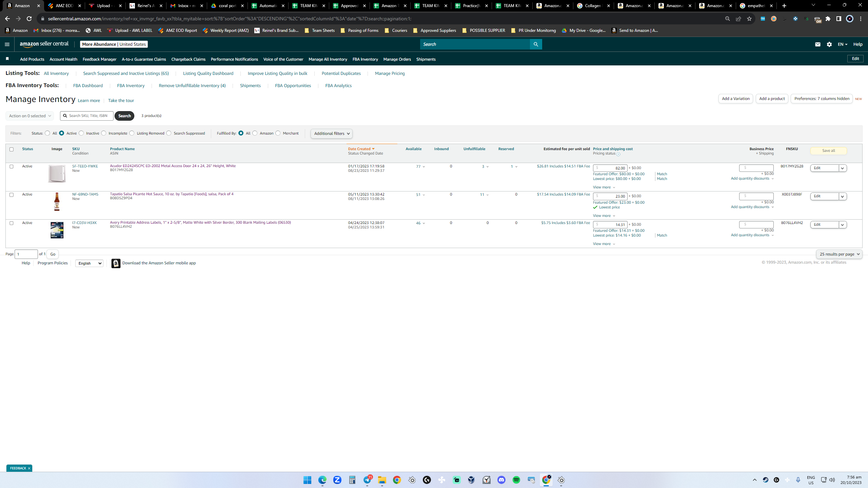Filter Fulfilled By Merchant
868x488 pixels.
click(278, 133)
